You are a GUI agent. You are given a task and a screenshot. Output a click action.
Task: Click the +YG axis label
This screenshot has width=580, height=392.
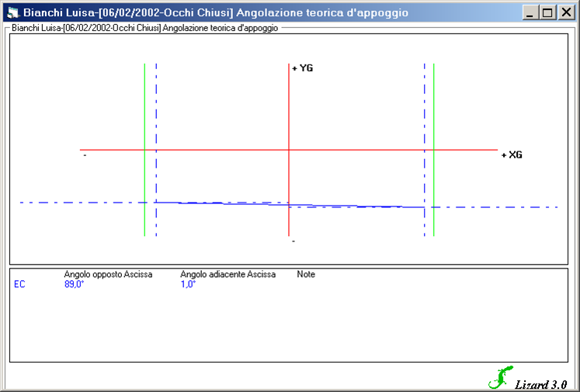click(x=303, y=68)
